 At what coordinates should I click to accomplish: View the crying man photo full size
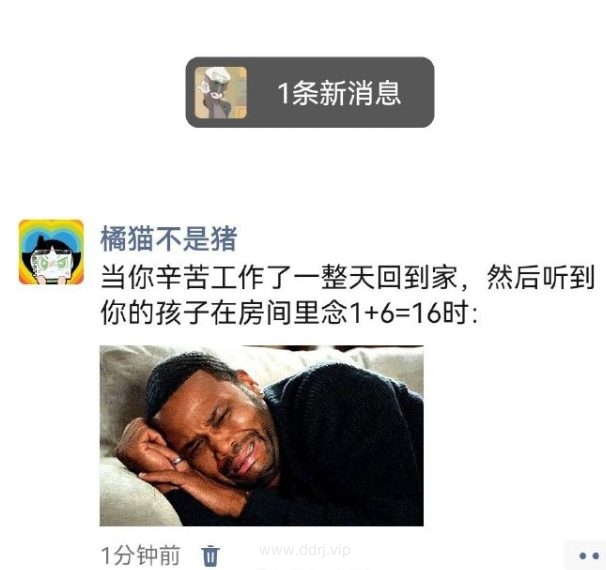(262, 436)
